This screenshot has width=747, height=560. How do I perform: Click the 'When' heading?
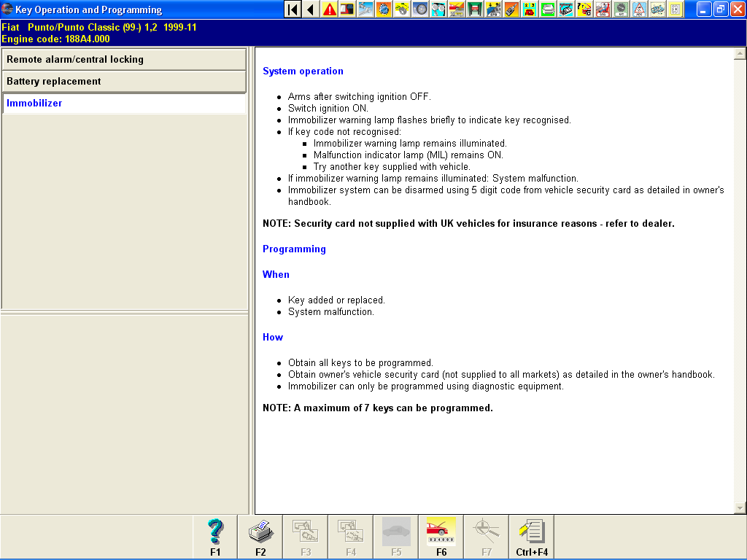[x=276, y=274]
